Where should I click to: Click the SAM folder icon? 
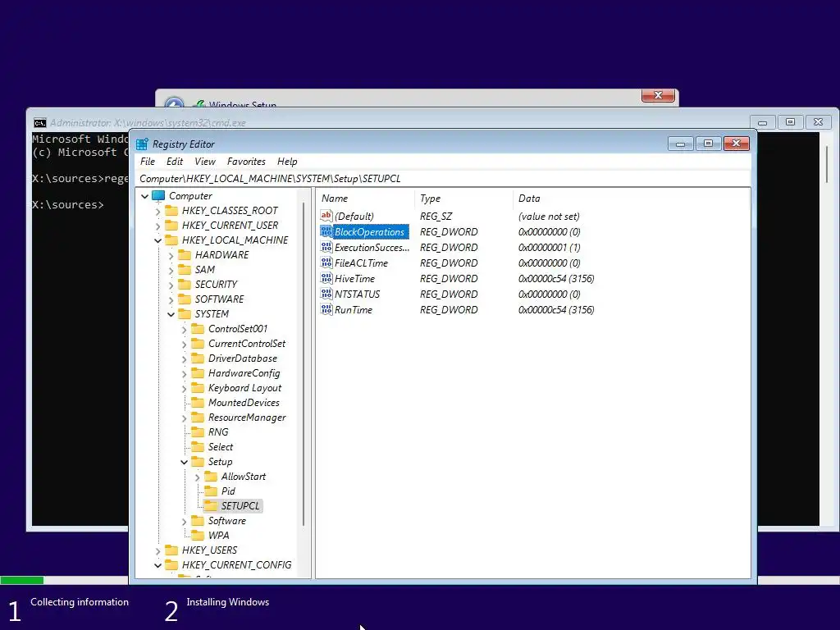point(185,269)
